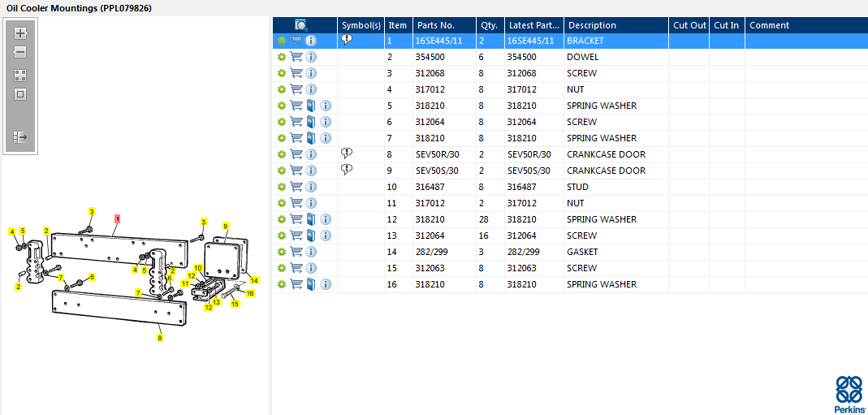Add the GASKET to the cart
The image size is (868, 415).
[296, 252]
